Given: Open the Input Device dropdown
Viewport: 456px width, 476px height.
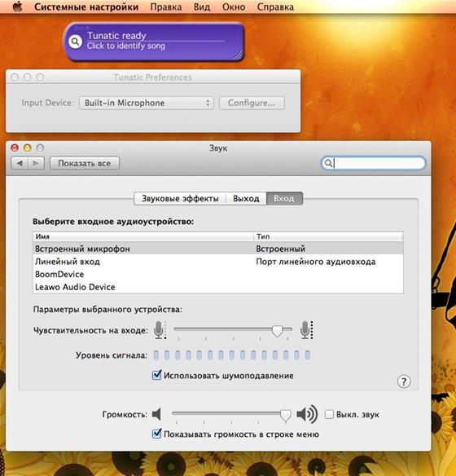Looking at the screenshot, I should tap(147, 103).
